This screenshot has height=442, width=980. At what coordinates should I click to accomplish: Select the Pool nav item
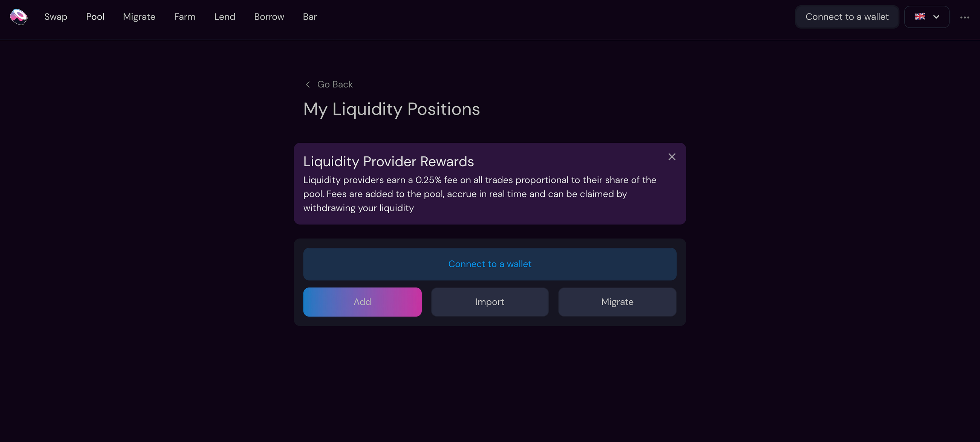point(95,17)
